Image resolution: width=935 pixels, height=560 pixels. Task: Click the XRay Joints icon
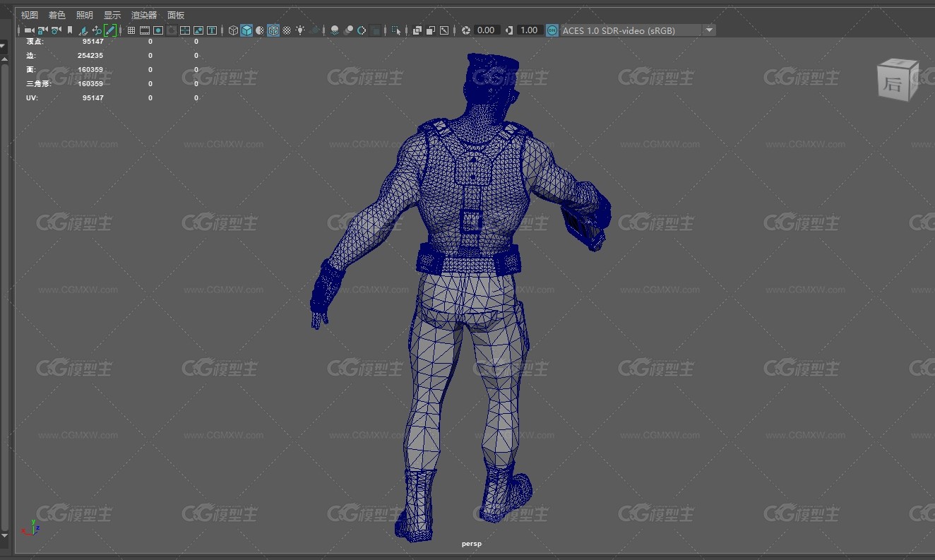(x=444, y=30)
